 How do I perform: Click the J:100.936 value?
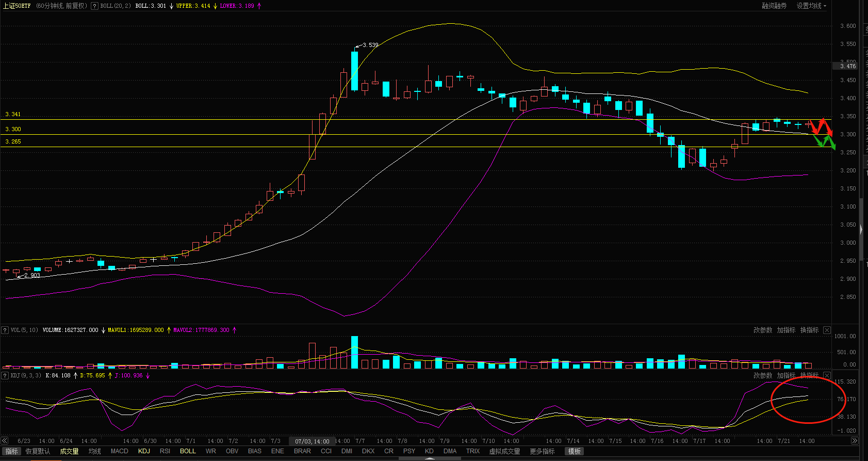[128, 376]
